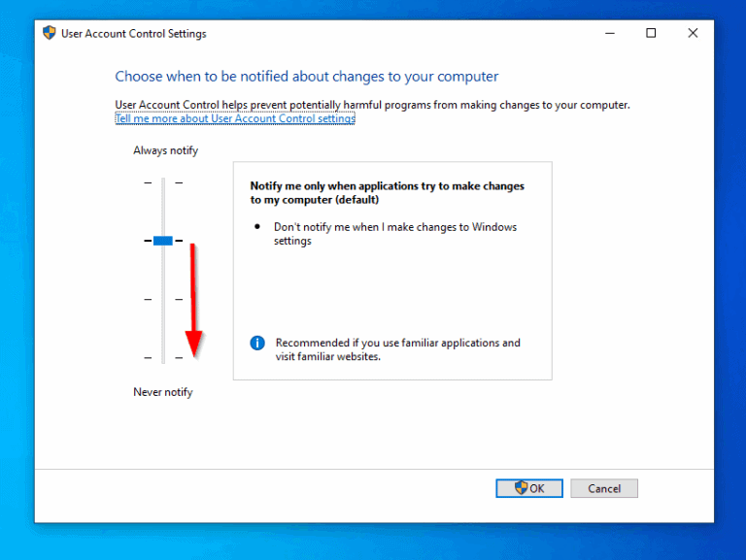Click the 'Never notify' label
Viewport: 746px width, 560px height.
click(163, 392)
